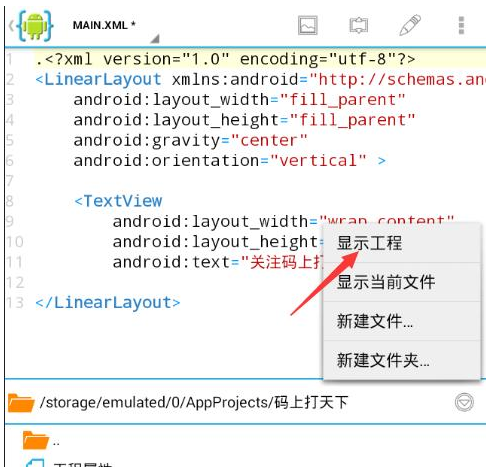Screen dimensions: 501x470
Task: Place cursor on the xml version line
Action: (226, 59)
